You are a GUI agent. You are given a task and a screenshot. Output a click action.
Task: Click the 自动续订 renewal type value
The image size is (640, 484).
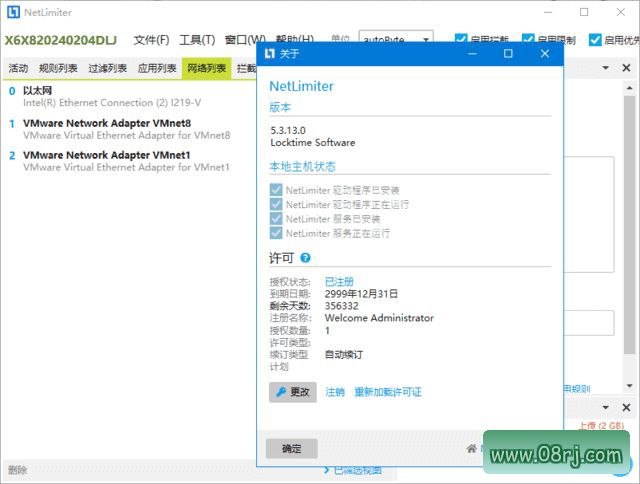pos(344,355)
